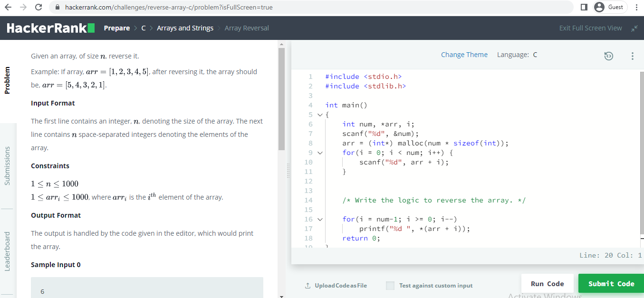Collapse code fold at line 5
Viewport: 644px width, 298px height.
tap(320, 115)
